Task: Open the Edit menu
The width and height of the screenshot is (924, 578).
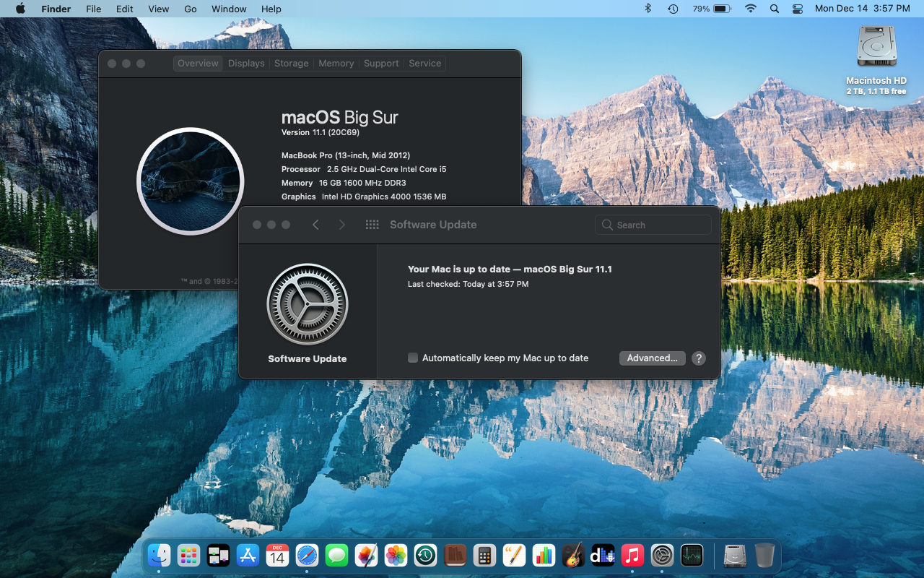Action: [x=125, y=9]
